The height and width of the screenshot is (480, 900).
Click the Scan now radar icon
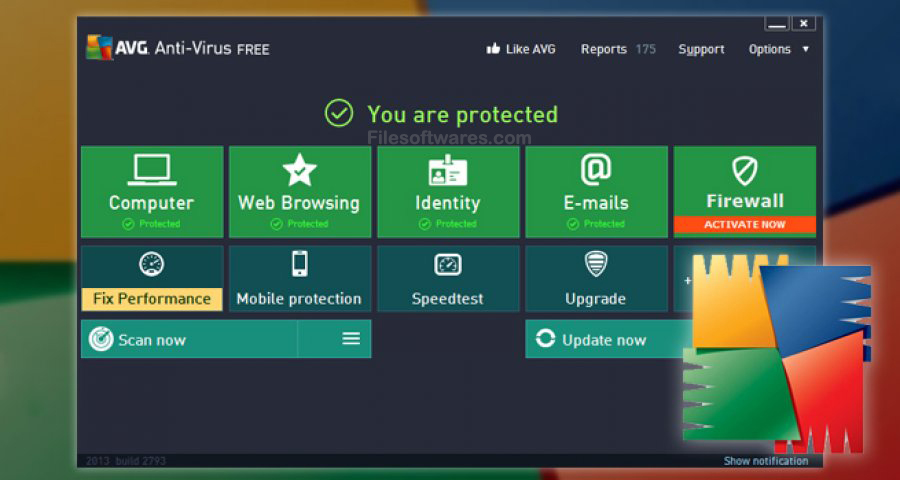(x=101, y=339)
